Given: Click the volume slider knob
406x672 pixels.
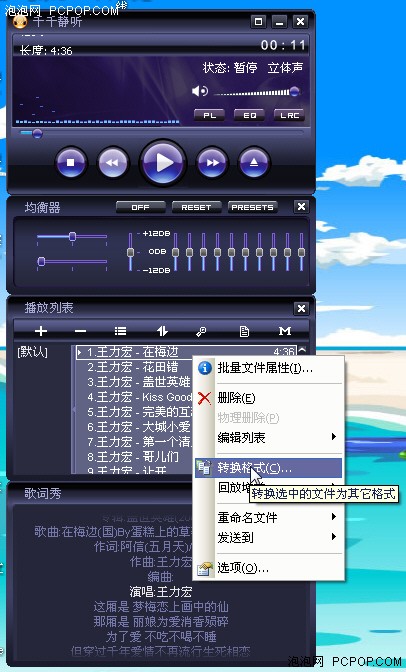Looking at the screenshot, I should (x=294, y=91).
